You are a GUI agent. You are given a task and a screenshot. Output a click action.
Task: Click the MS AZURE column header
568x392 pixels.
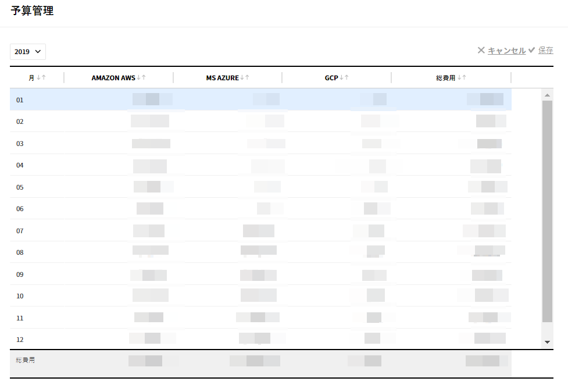(223, 78)
